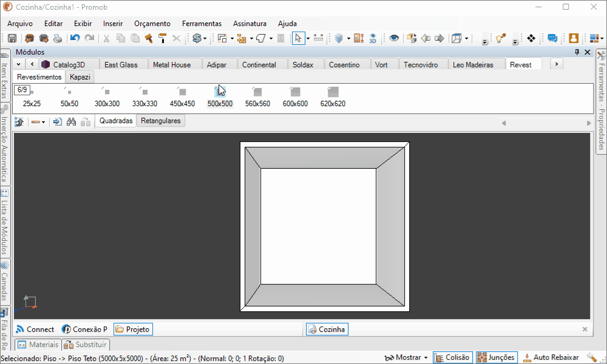Click the 3D view icon

(x=373, y=38)
